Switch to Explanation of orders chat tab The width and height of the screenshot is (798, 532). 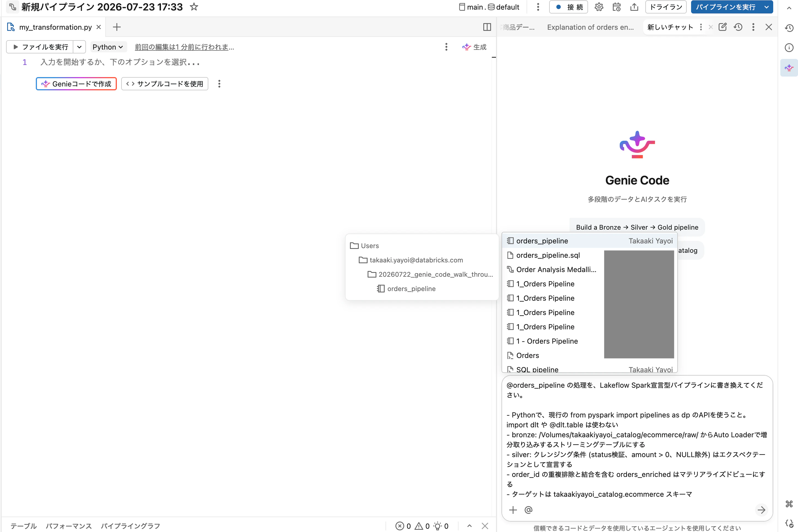click(590, 27)
